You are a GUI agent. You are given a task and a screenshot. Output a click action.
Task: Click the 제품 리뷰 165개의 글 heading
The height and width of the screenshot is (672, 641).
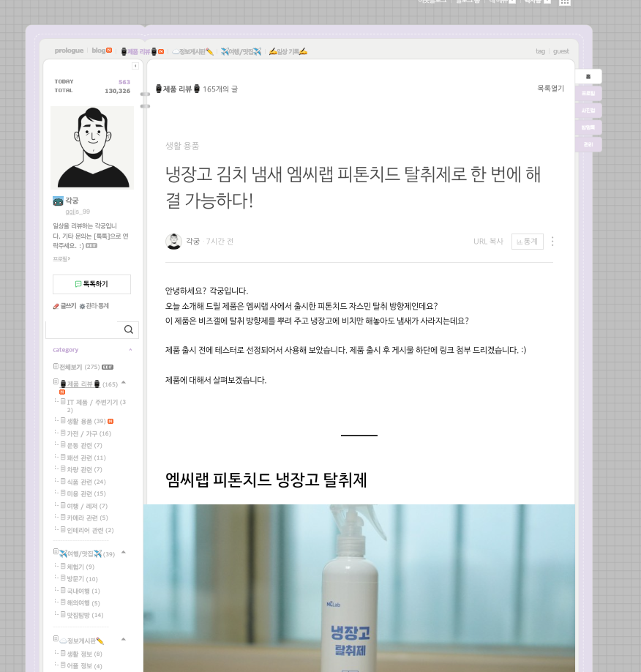coord(197,89)
